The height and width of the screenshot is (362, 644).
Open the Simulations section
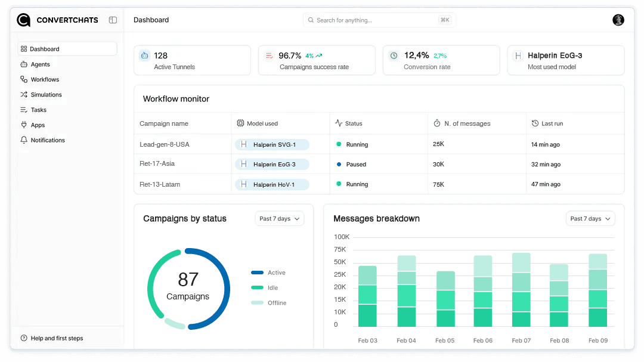click(x=46, y=95)
